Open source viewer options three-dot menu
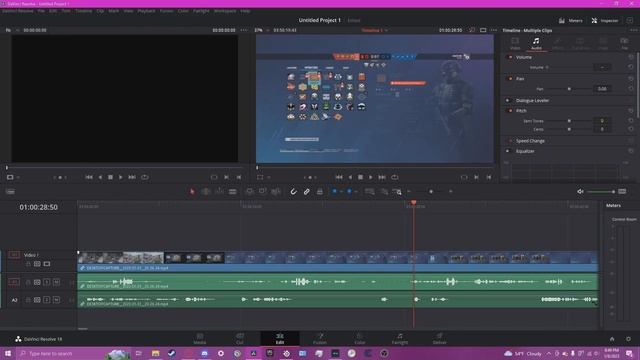640x360 pixels. [244, 30]
